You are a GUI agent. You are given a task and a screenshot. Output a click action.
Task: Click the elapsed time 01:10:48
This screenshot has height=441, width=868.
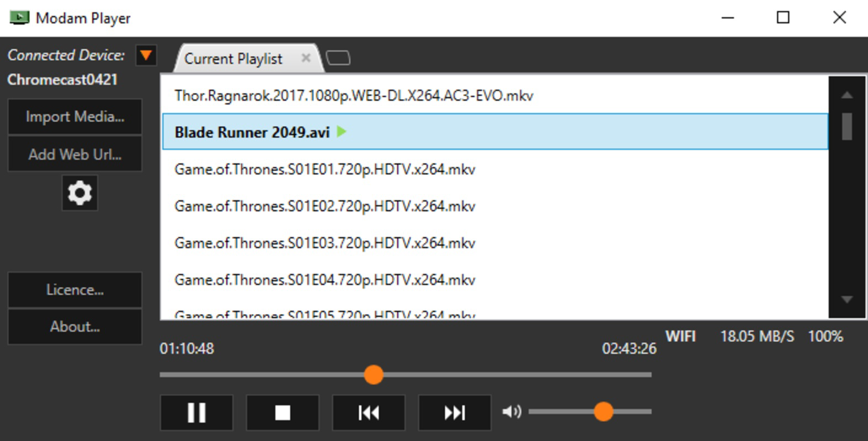(187, 348)
